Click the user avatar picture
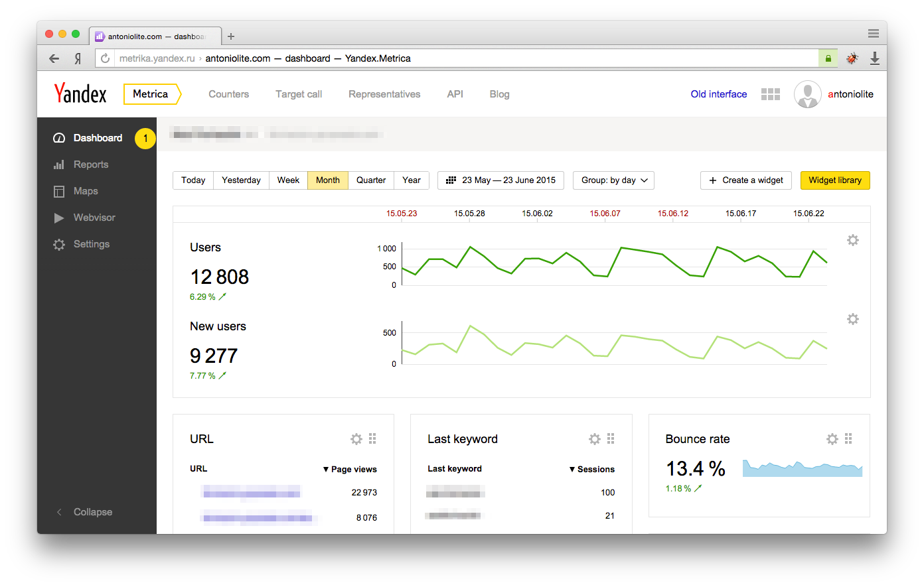 coord(808,94)
